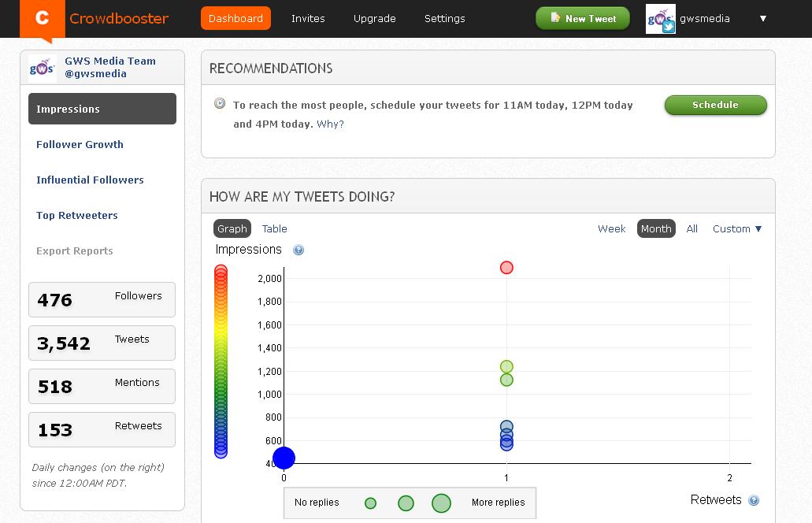Click the RECOMMENDATIONS panel heading
Viewport: 812px width, 523px height.
[x=271, y=69]
